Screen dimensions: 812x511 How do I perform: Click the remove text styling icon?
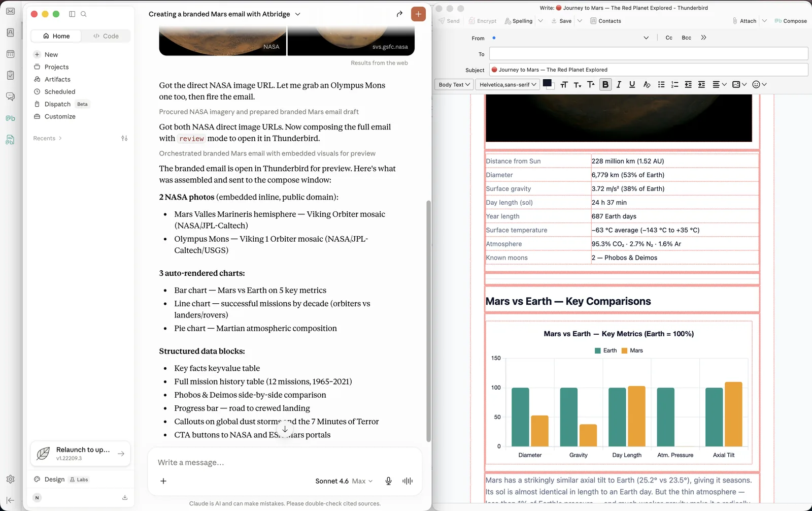[x=647, y=85]
